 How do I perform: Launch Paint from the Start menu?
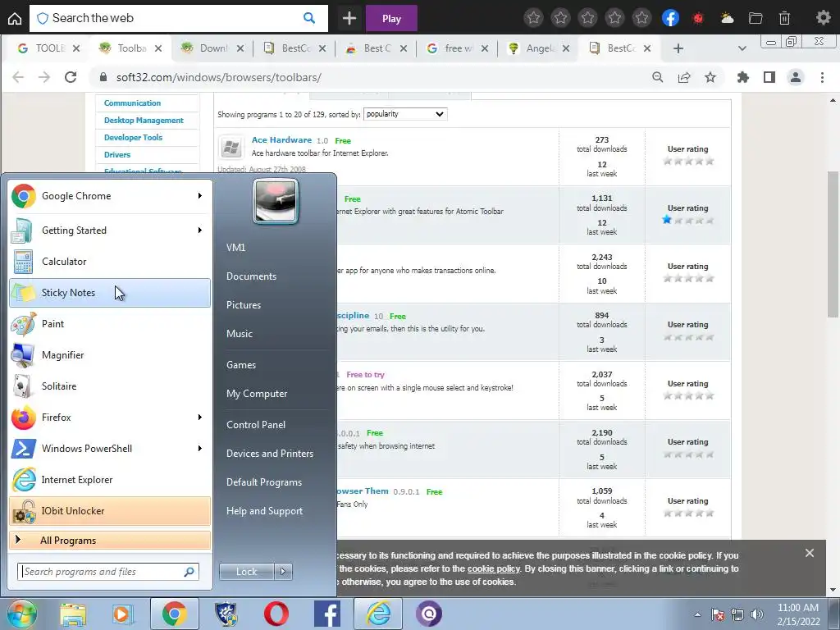[110, 323]
